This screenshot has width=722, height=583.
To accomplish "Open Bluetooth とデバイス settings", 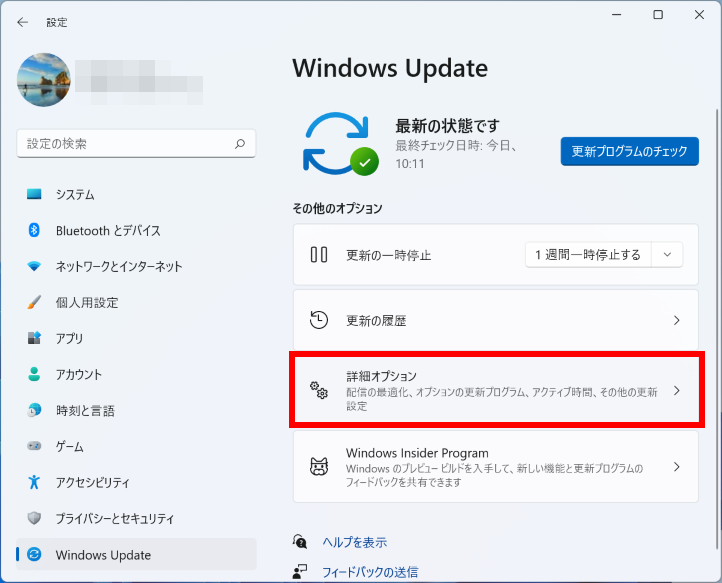I will pos(136,230).
